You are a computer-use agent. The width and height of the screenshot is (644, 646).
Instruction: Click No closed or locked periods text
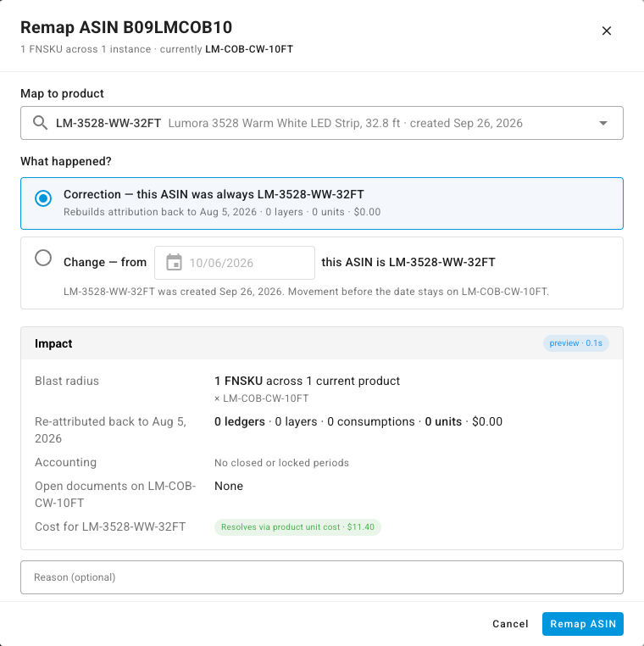[281, 463]
